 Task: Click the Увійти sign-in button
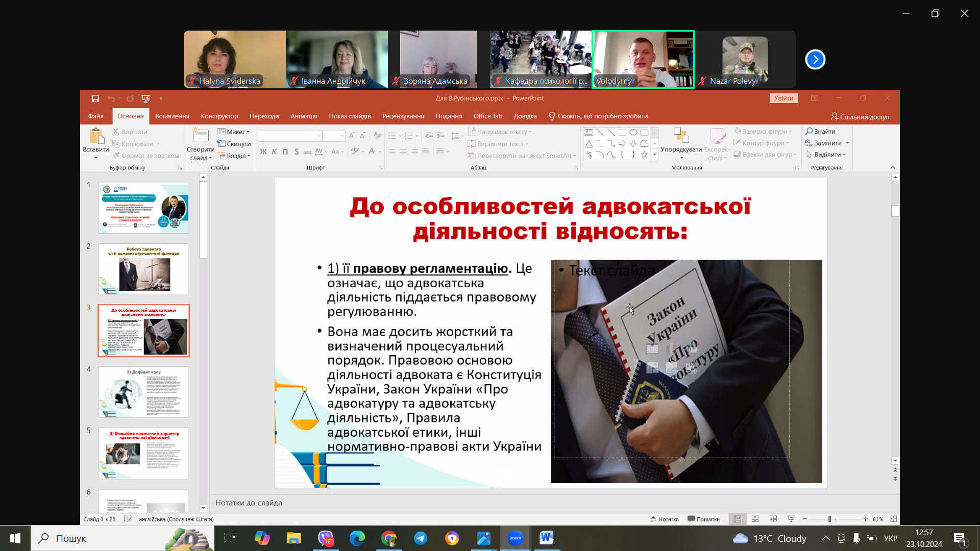click(x=783, y=98)
